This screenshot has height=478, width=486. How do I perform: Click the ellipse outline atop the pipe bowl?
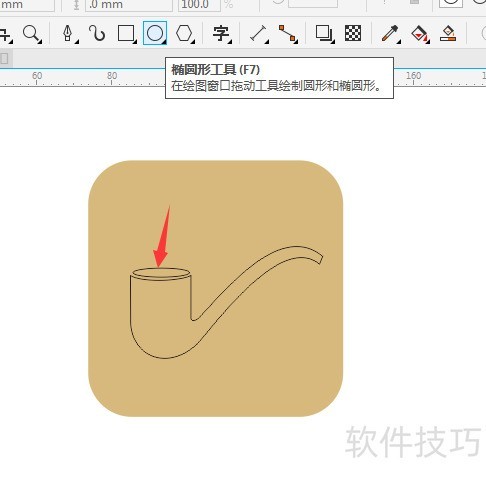point(161,273)
